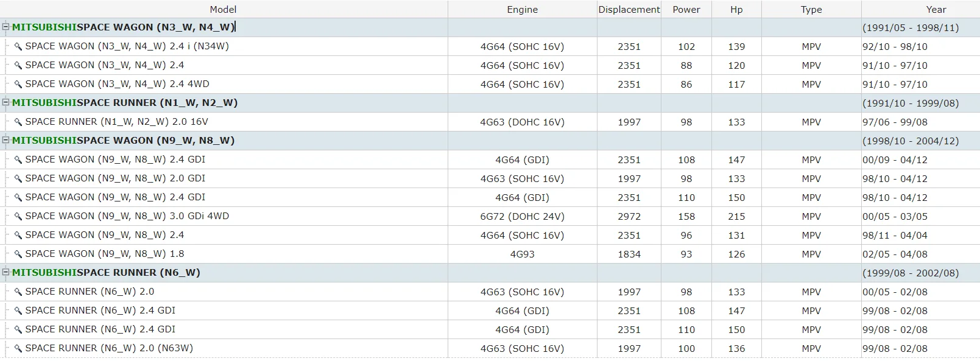Sort by the Model column header
This screenshot has height=361, width=980.
[x=224, y=9]
